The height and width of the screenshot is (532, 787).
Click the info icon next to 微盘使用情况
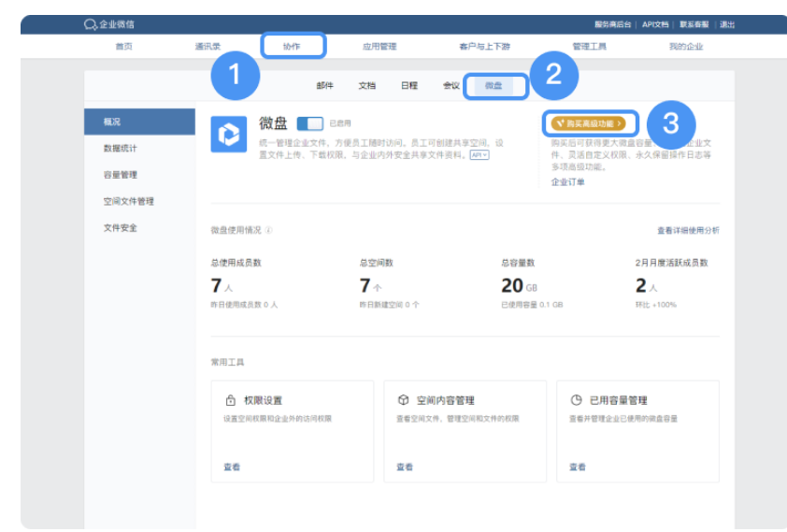[269, 230]
